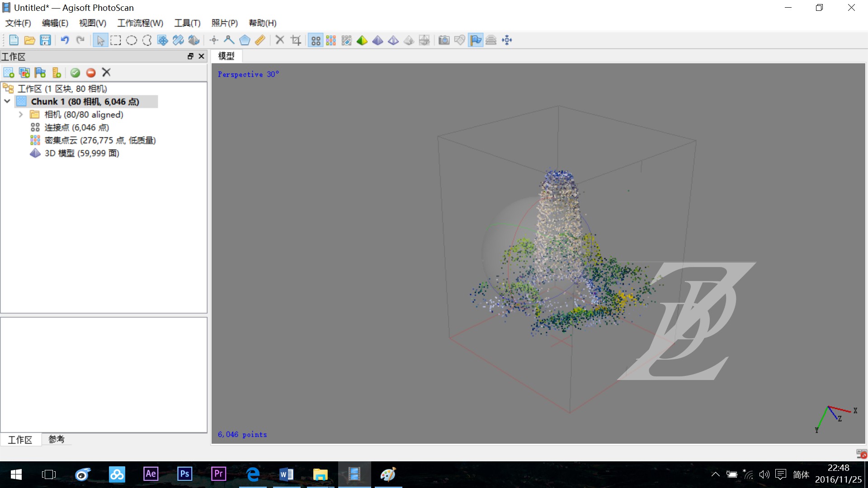The height and width of the screenshot is (488, 868).
Task: Select the Move region tool
Action: coord(163,40)
